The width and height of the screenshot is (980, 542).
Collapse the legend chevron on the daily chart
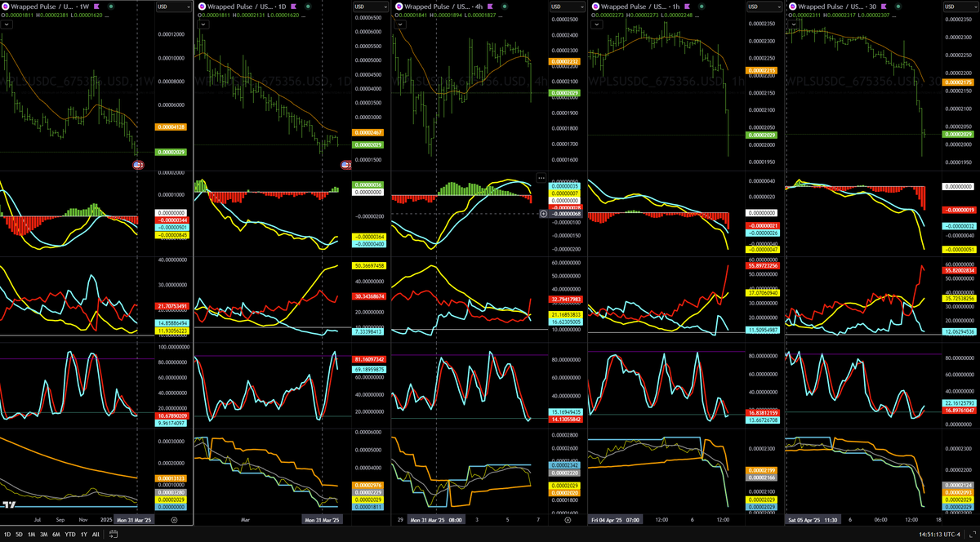click(202, 24)
